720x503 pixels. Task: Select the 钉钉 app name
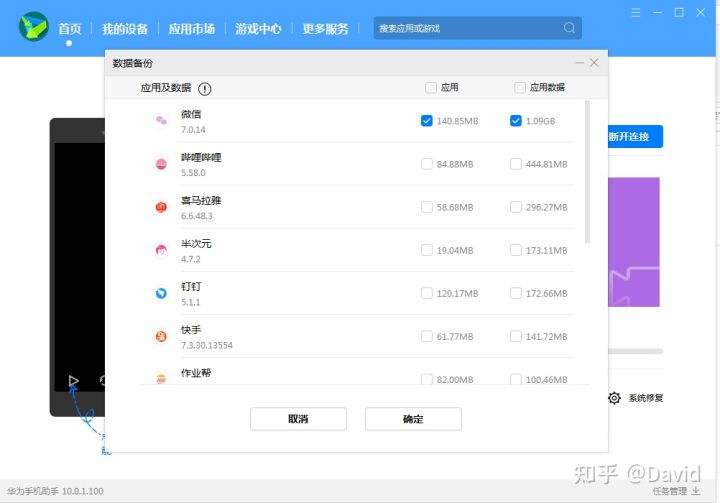tap(191, 287)
